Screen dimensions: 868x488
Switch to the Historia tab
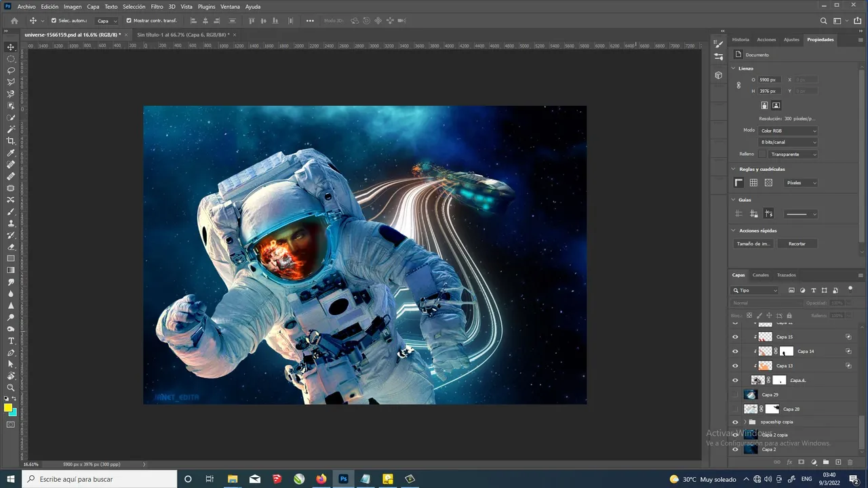point(741,39)
